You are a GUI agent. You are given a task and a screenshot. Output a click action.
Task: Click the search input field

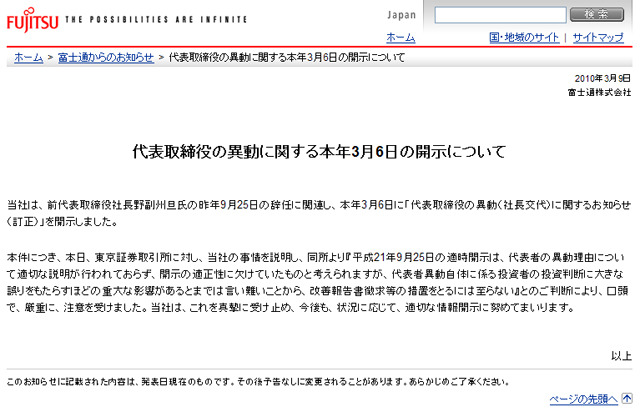(500, 15)
